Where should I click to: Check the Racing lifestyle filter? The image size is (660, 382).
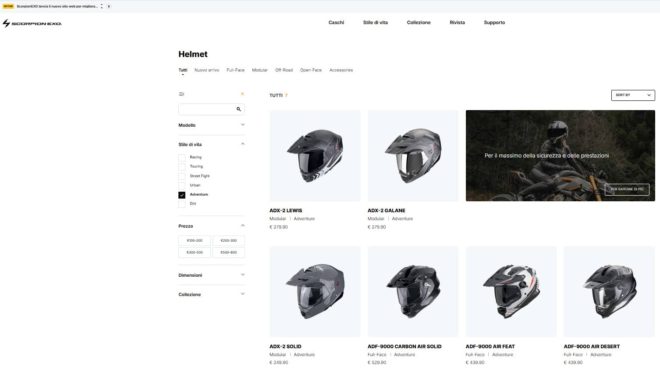tap(182, 157)
